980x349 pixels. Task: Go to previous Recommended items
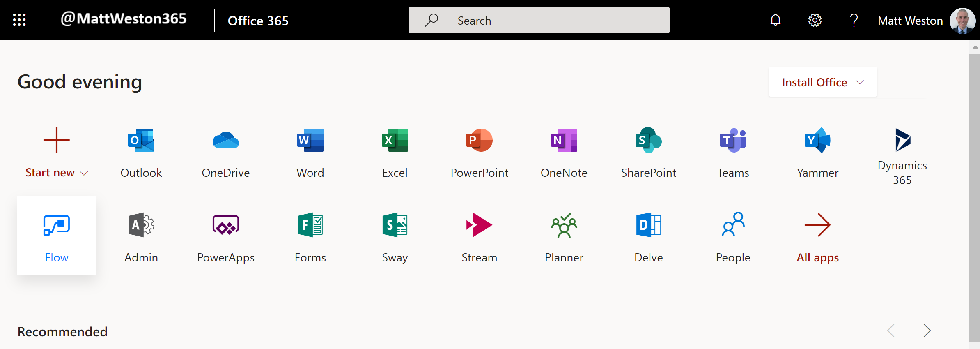pyautogui.click(x=891, y=331)
